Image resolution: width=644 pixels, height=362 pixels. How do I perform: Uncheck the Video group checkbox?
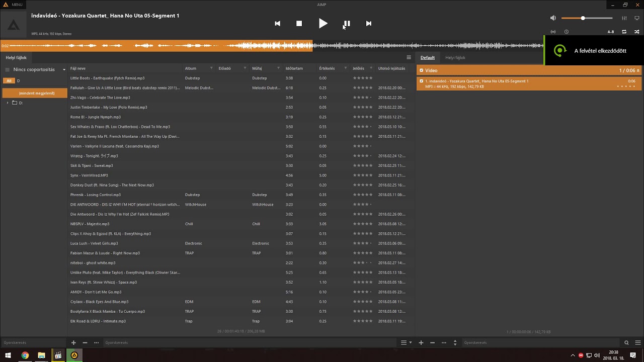pos(422,70)
